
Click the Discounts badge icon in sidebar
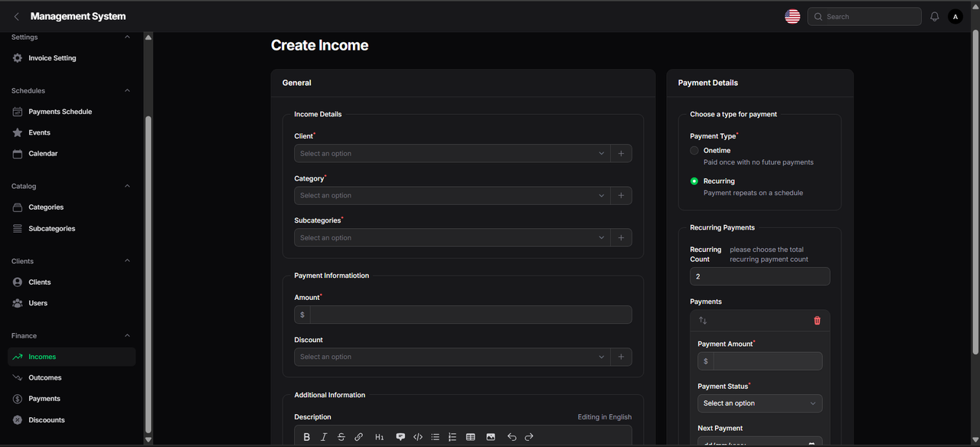click(18, 419)
